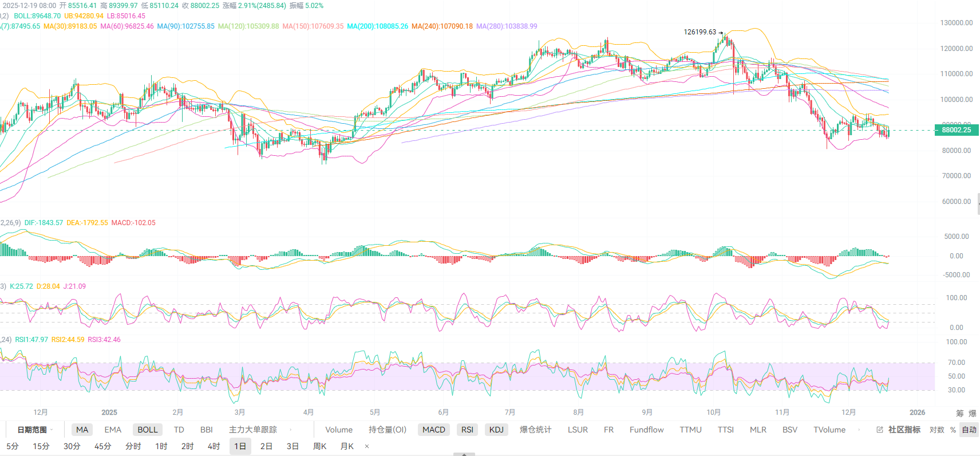Enable the Fundflow indicator
Screen dimensions: 980x456
coord(646,430)
